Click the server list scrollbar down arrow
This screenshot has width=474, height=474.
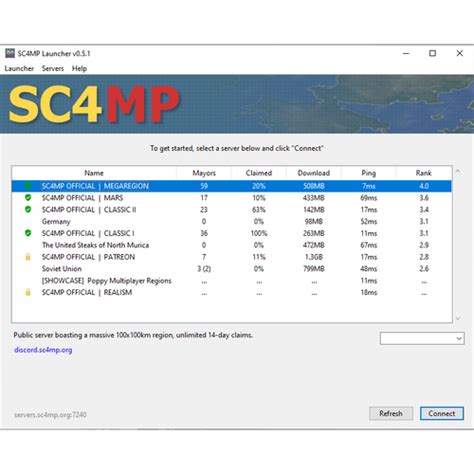tap(458, 318)
